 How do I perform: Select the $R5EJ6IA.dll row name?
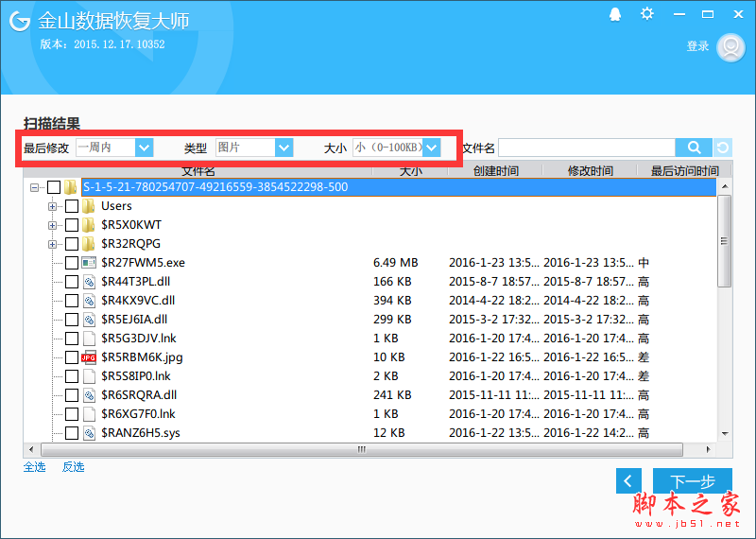(134, 320)
